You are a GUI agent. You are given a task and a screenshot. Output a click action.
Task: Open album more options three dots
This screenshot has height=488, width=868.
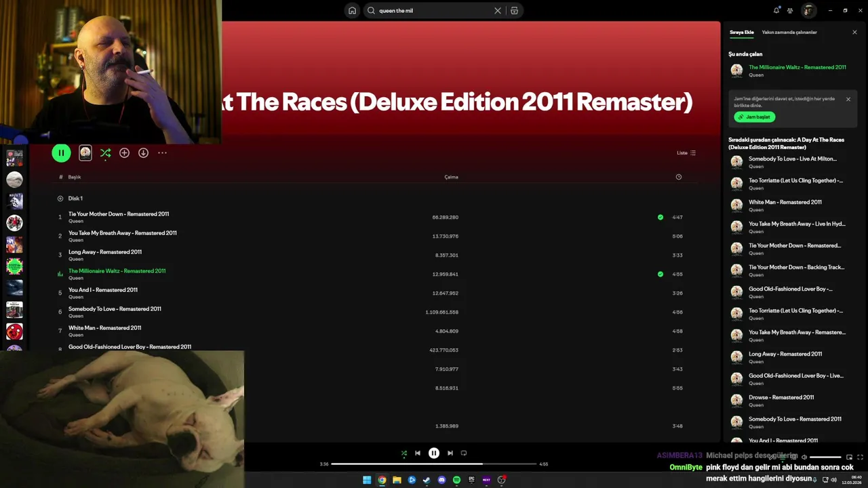(x=162, y=153)
